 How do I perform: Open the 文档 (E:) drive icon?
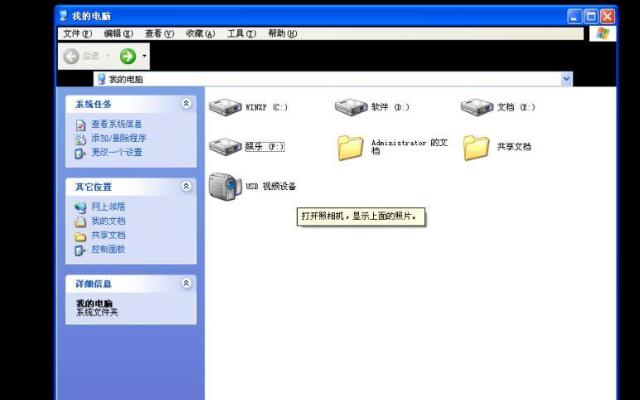[477, 107]
